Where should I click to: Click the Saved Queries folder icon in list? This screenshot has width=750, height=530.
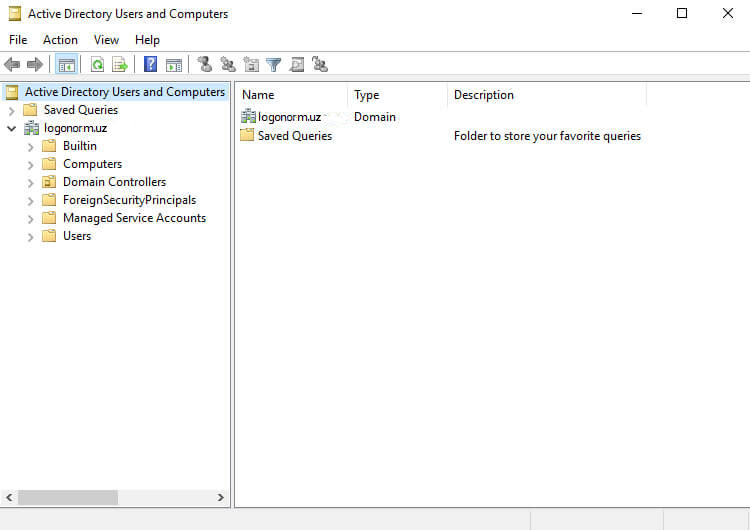[247, 135]
